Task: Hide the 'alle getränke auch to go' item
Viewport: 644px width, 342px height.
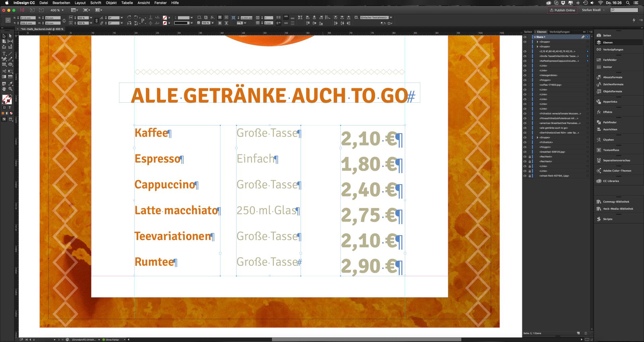Action: (525, 128)
